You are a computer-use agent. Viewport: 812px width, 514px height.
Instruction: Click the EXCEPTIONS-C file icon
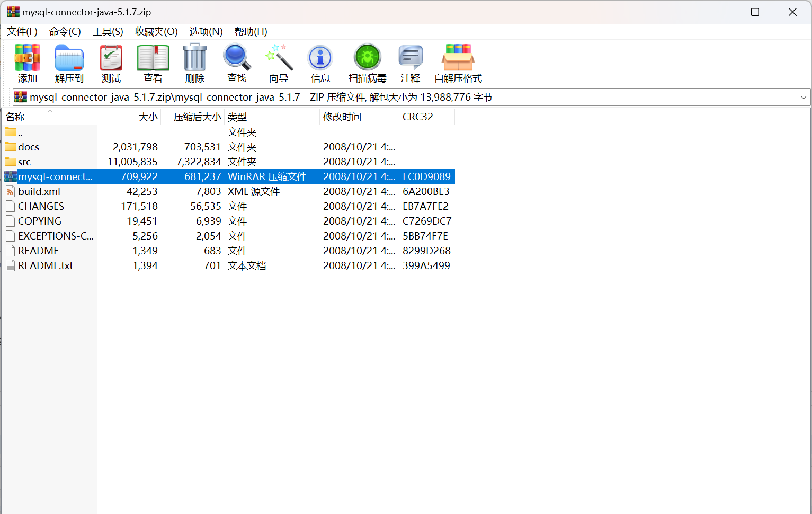(11, 236)
